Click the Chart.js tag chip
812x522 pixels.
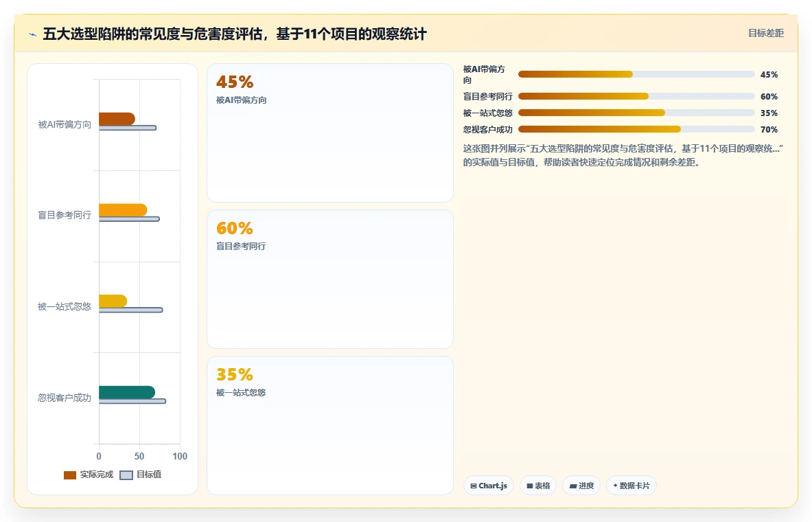pyautogui.click(x=488, y=486)
